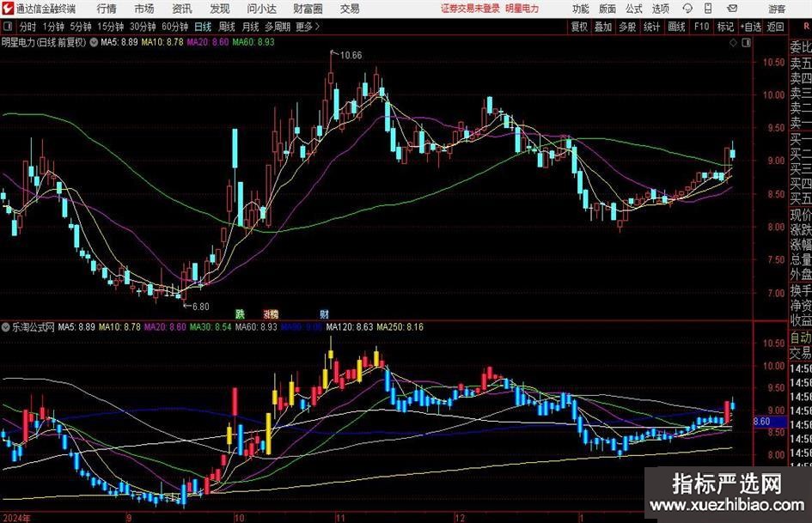Open the 功能 menu
Image resolution: width=812 pixels, height=523 pixels.
coord(581,9)
